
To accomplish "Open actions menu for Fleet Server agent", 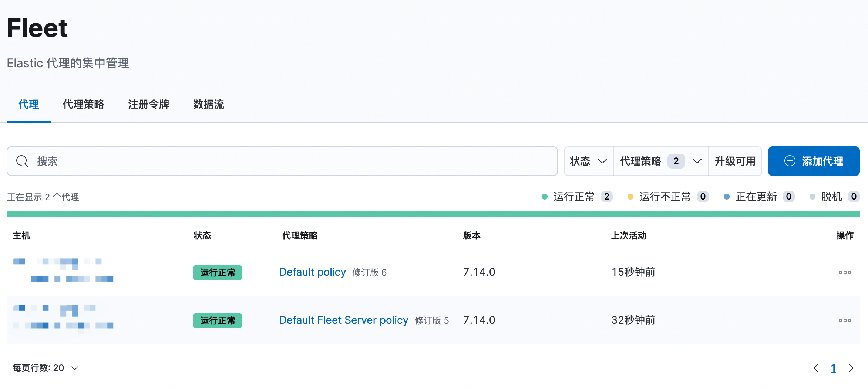I will [x=845, y=321].
